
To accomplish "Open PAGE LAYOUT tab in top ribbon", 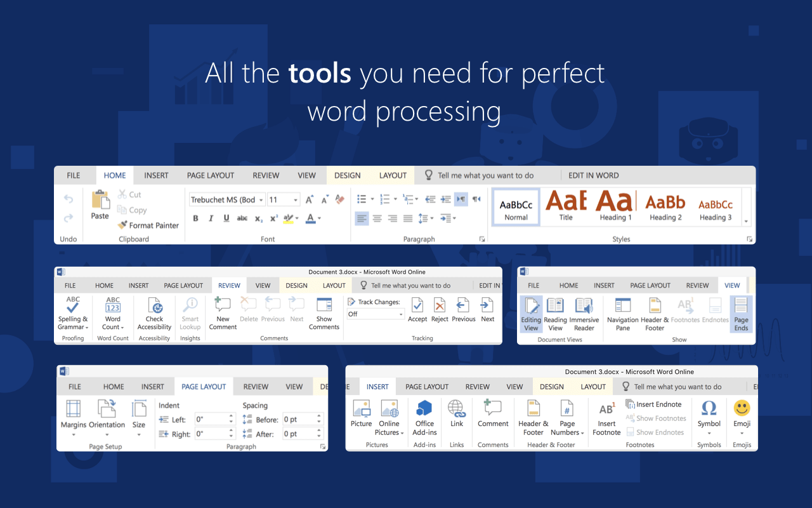I will pos(211,175).
